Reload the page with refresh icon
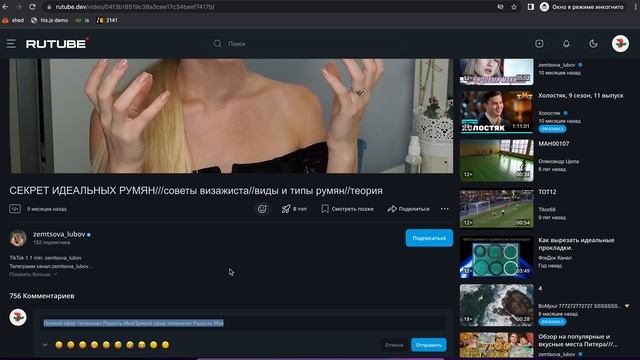 click(x=32, y=7)
